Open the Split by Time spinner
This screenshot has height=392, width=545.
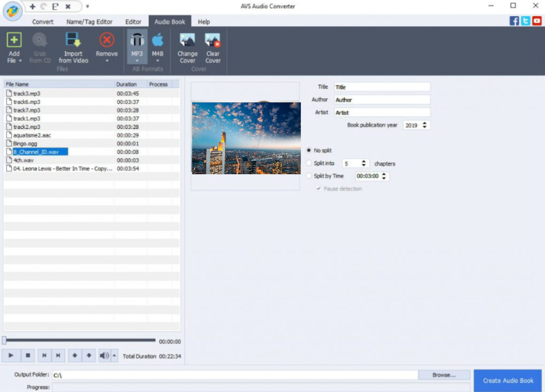click(x=384, y=174)
